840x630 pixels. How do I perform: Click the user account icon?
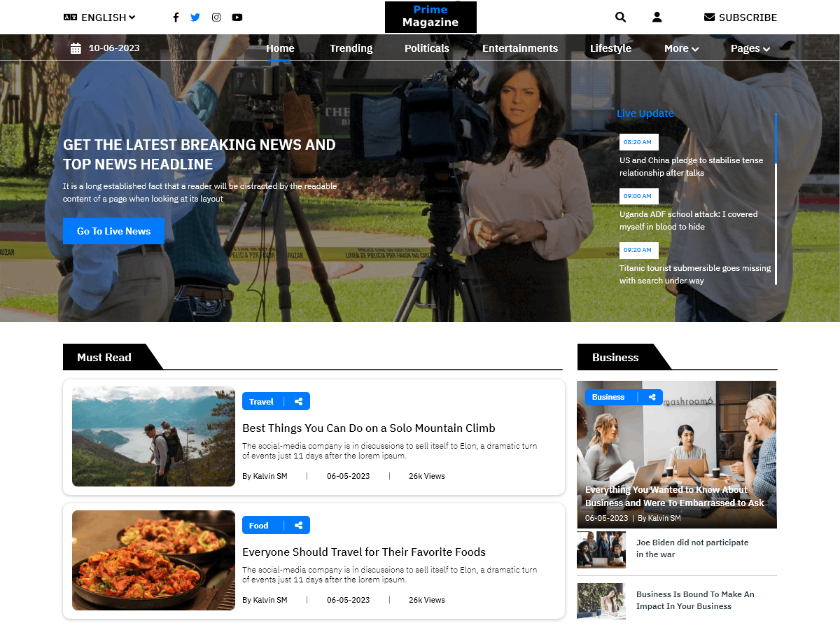pos(657,17)
